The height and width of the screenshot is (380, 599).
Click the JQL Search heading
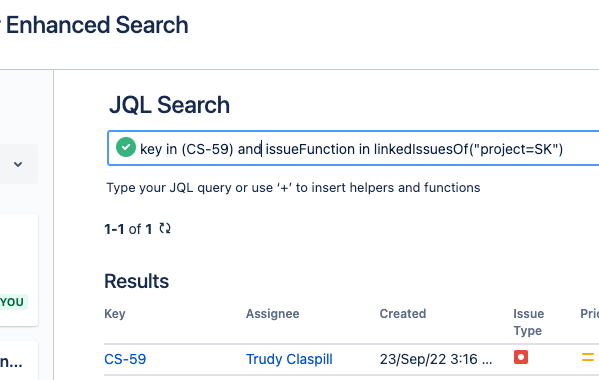[x=170, y=105]
